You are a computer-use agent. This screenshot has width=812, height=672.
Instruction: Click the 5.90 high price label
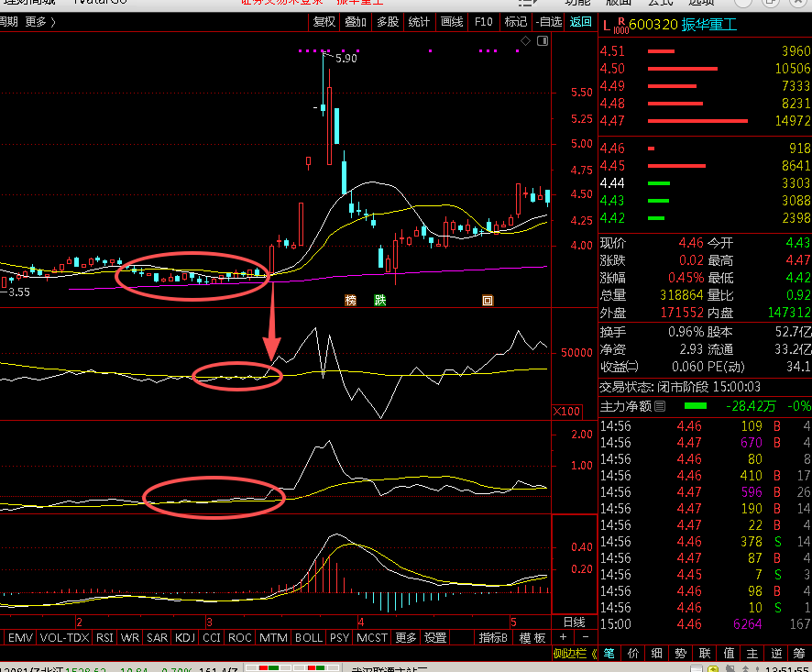coord(346,59)
